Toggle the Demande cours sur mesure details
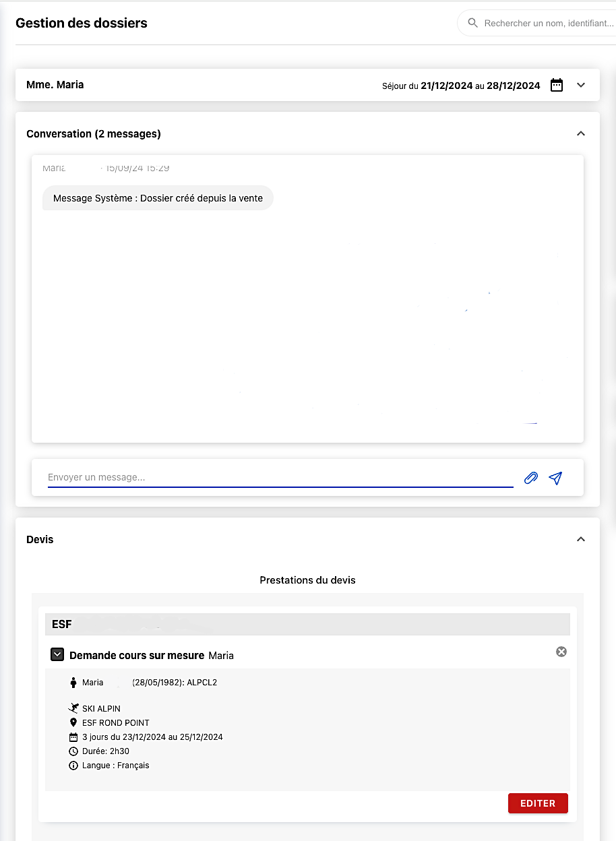Image resolution: width=616 pixels, height=841 pixels. [57, 654]
